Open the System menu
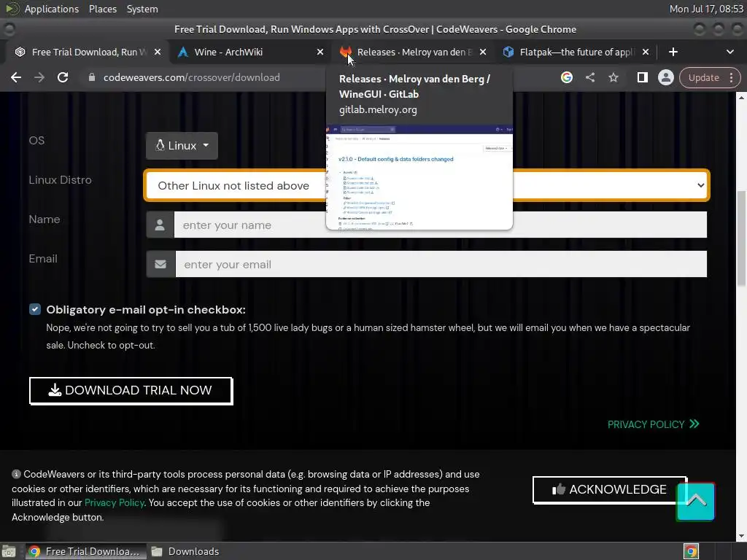This screenshot has height=560, width=747. [x=142, y=9]
